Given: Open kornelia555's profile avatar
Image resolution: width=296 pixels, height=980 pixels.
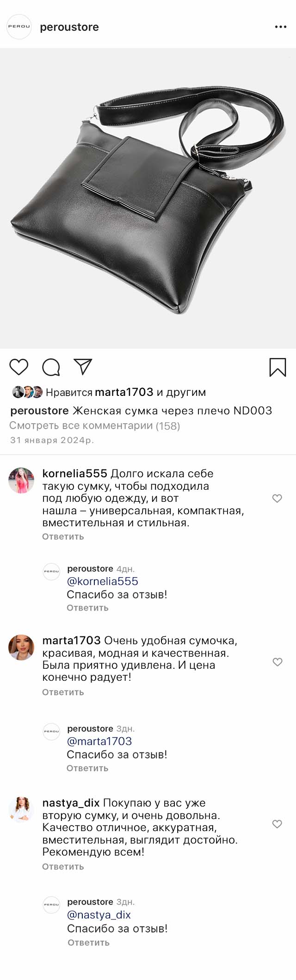Looking at the screenshot, I should tap(21, 481).
